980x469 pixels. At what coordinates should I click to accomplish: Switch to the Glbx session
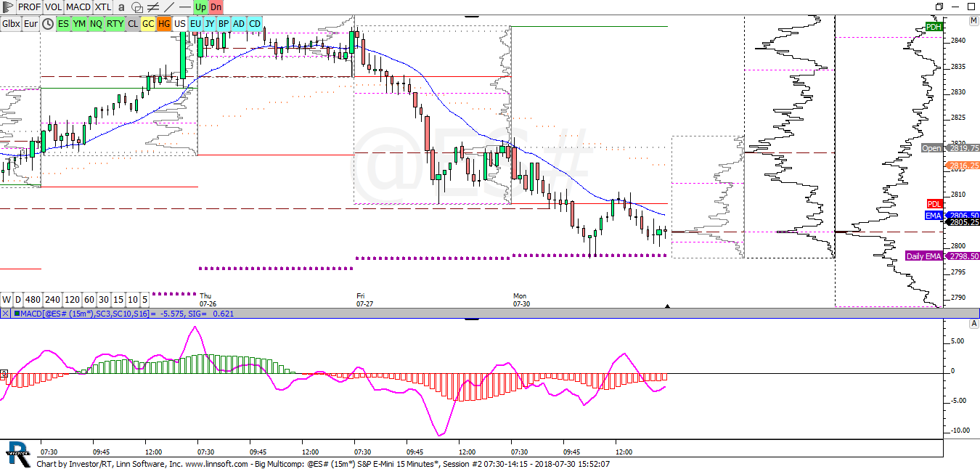[x=11, y=23]
